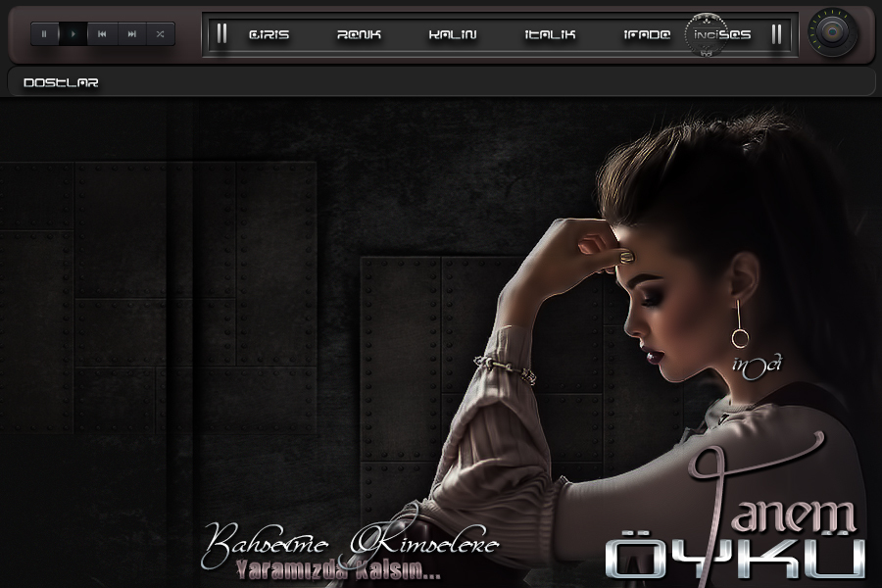
Task: Click the 'Bahsetme Kimselere' caption text
Action: [x=350, y=543]
